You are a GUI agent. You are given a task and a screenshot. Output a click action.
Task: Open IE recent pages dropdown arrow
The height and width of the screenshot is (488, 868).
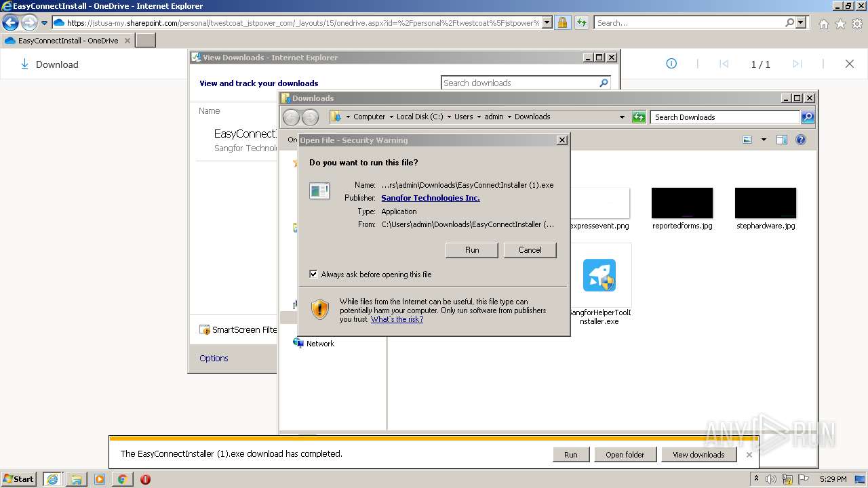[x=44, y=23]
